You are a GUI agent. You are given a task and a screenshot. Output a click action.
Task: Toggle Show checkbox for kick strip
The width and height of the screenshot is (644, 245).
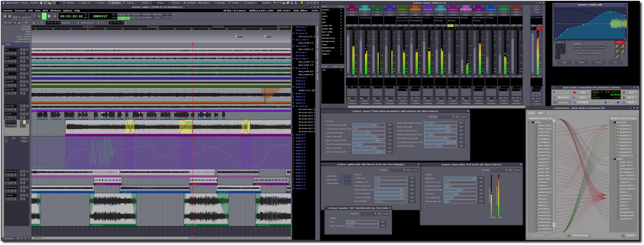(x=341, y=13)
